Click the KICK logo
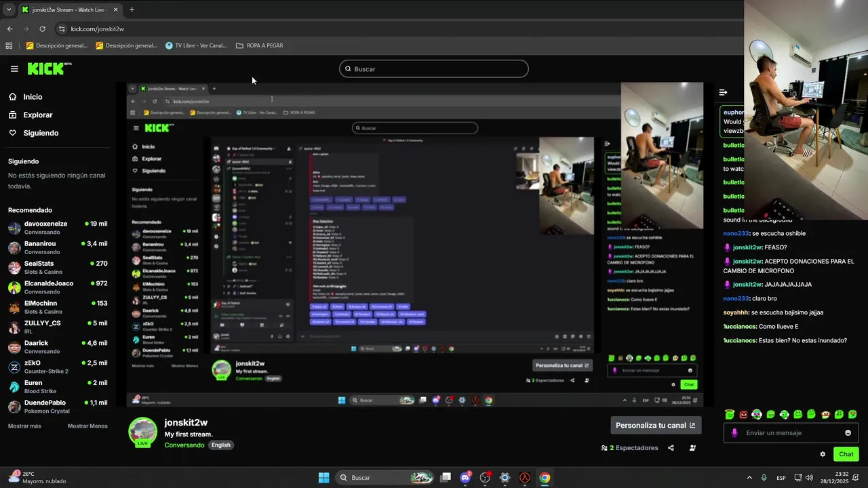 click(49, 68)
